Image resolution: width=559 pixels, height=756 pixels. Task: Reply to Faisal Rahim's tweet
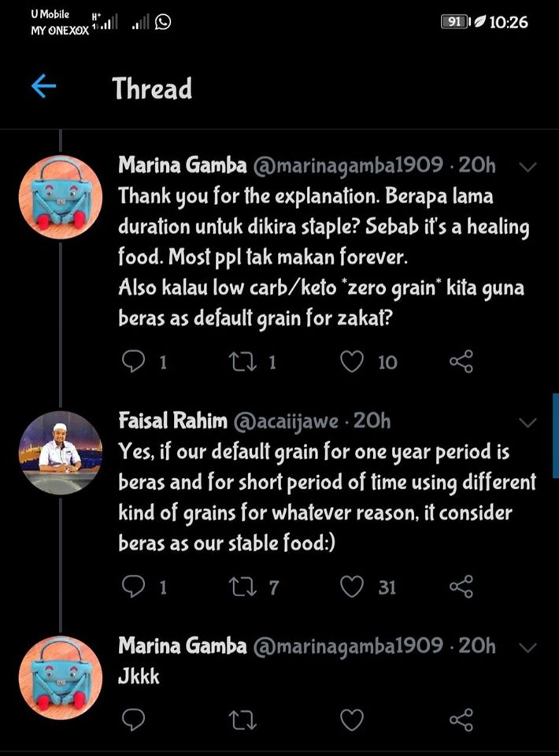pyautogui.click(x=136, y=586)
